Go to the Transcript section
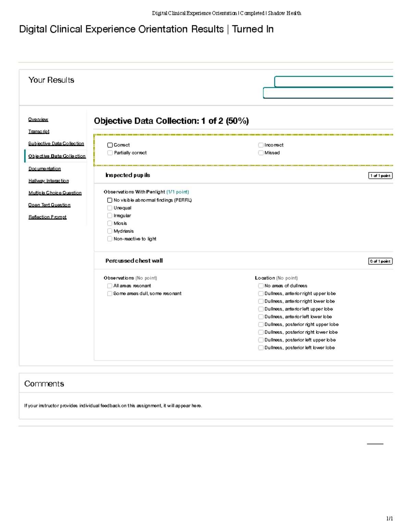 click(39, 132)
